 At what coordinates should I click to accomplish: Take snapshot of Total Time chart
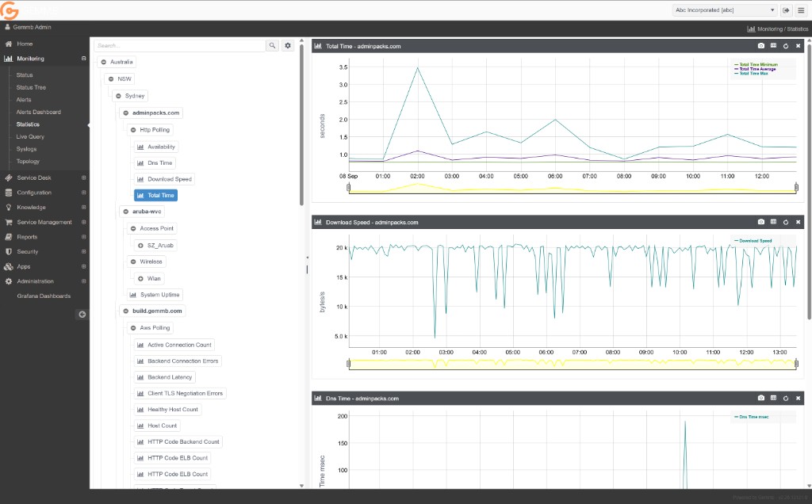click(760, 46)
